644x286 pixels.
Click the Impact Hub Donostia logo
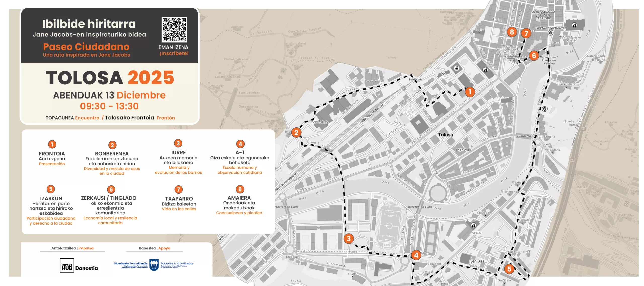(79, 266)
